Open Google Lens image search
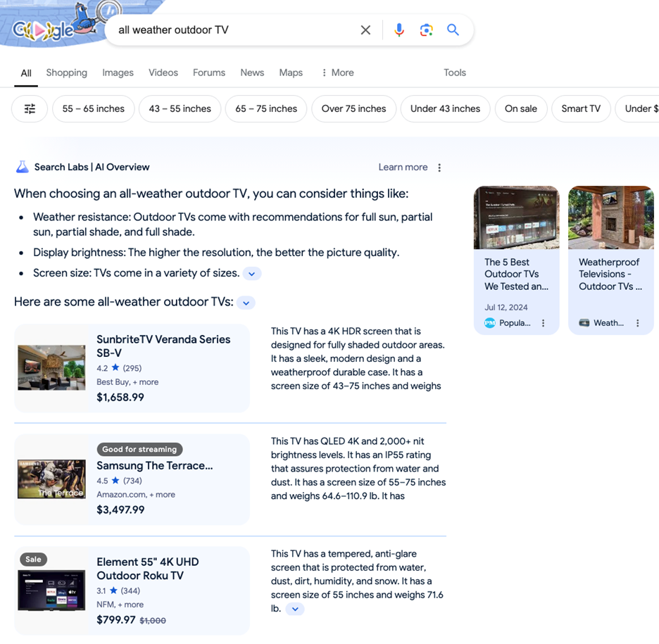This screenshot has width=659, height=644. 426,30
